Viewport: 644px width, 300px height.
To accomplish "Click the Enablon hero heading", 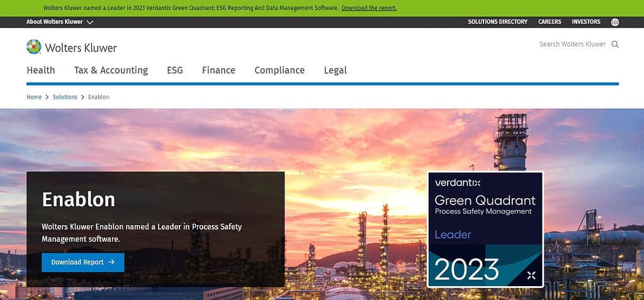I will pos(79,200).
